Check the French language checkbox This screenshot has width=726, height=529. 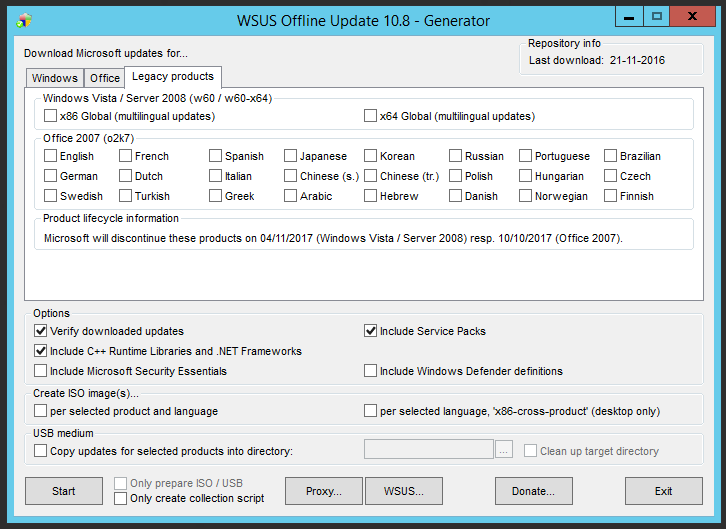(125, 156)
